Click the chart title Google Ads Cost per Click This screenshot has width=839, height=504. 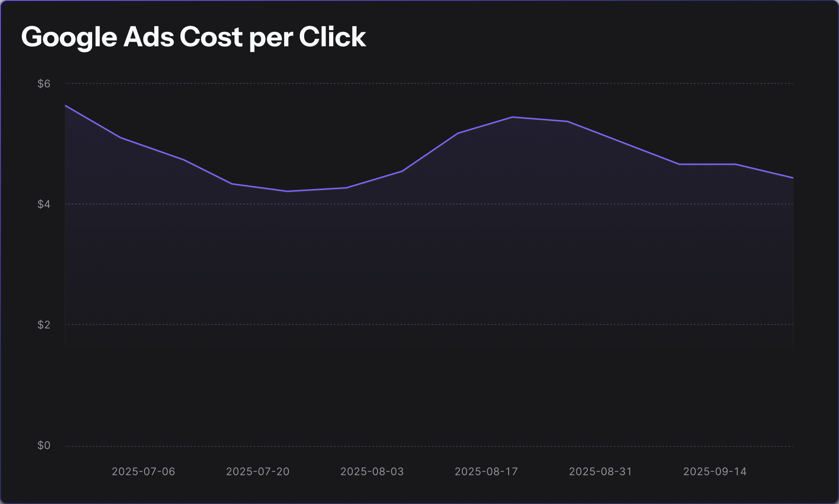pos(193,37)
